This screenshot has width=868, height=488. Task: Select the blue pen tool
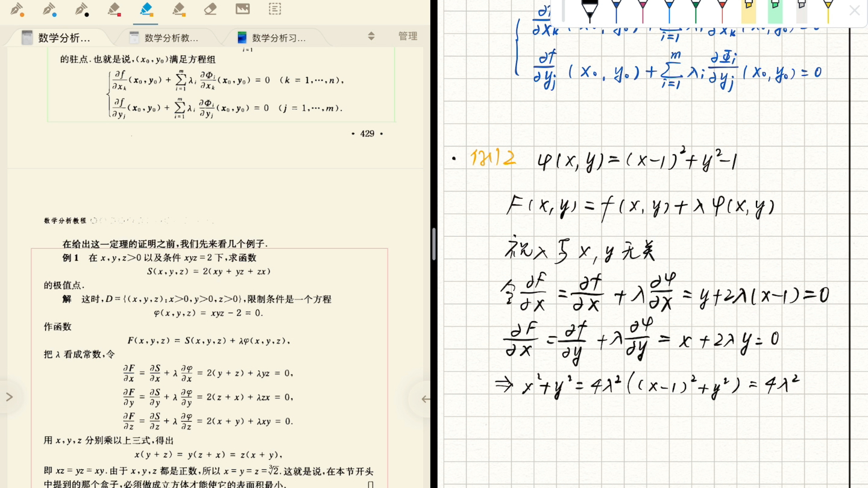click(49, 9)
